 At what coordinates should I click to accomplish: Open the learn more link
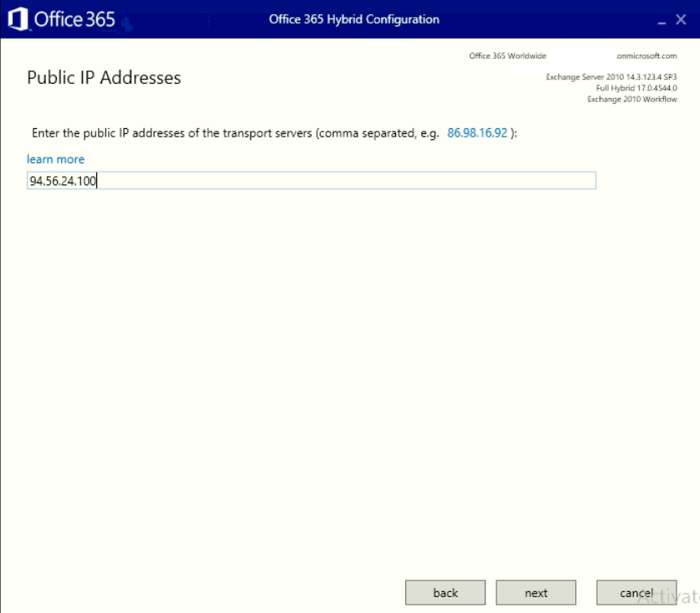(x=55, y=159)
